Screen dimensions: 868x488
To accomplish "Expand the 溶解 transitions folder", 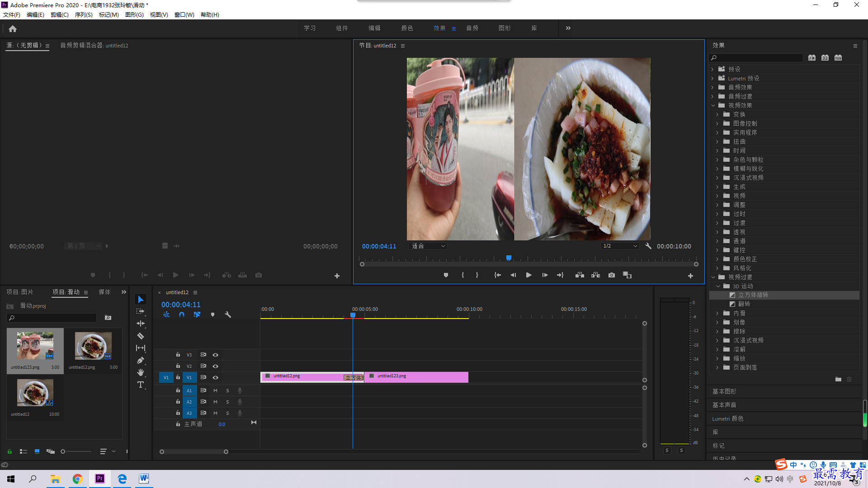I will (717, 349).
